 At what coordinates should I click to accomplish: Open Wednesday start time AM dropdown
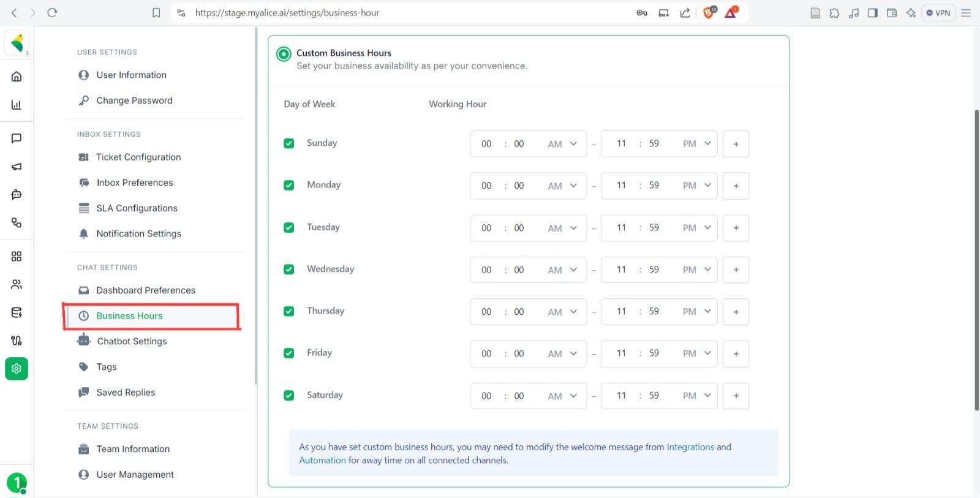pos(562,270)
